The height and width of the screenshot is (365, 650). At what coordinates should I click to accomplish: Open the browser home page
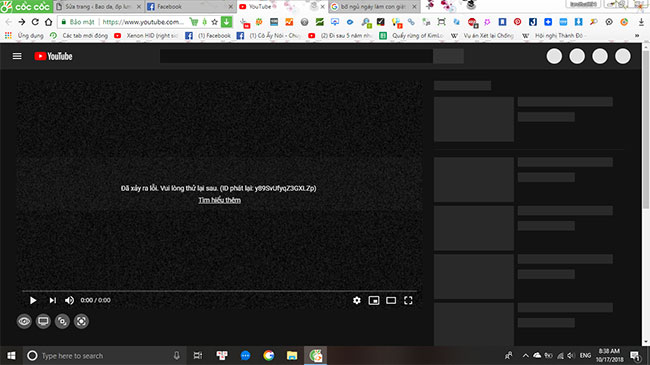point(49,22)
